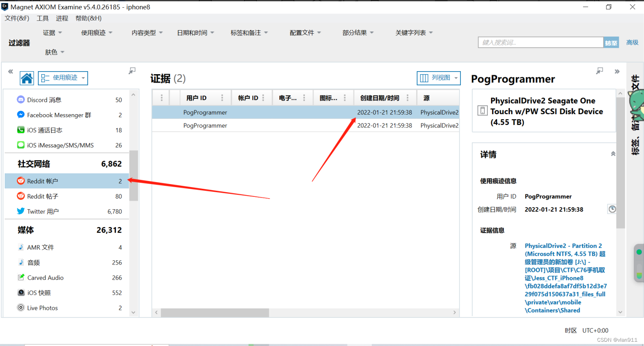Click left panel scroll up arrow
The width and height of the screenshot is (644, 346).
(x=133, y=94)
